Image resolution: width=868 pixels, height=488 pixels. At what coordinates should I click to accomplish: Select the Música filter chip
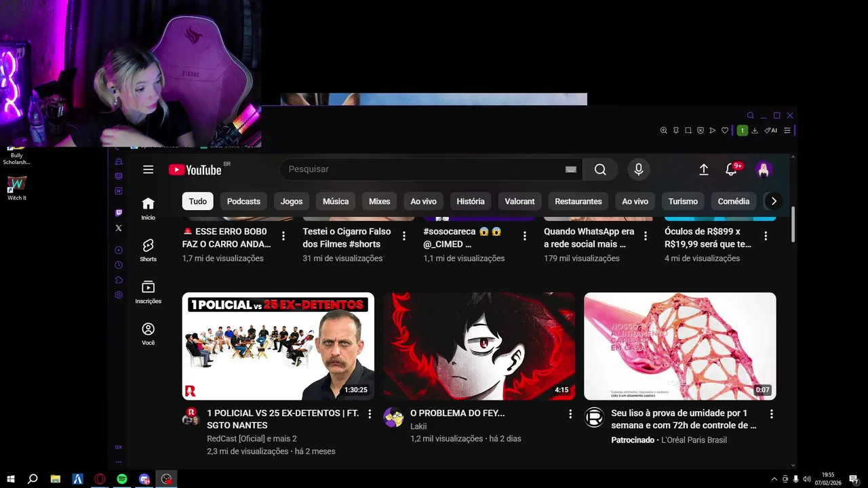point(336,201)
